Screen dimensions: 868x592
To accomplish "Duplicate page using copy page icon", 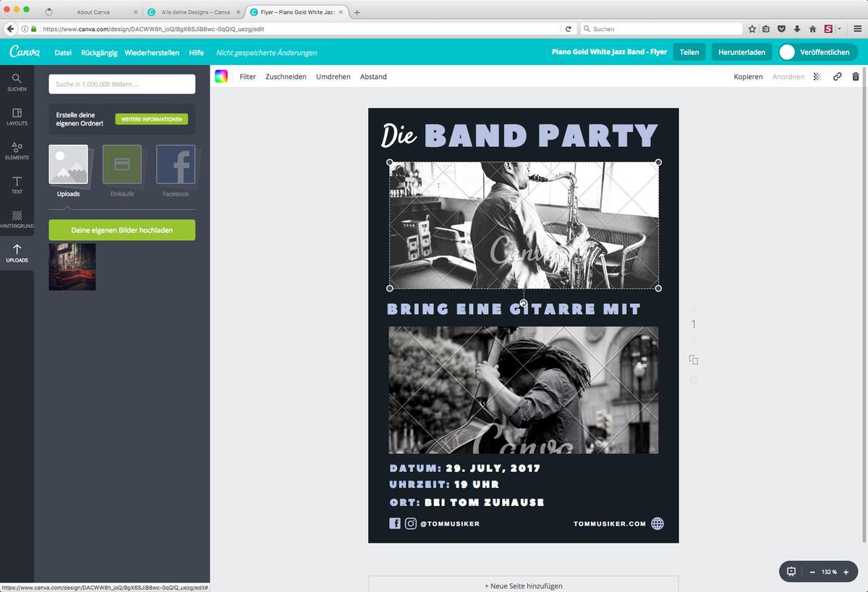I will [694, 360].
